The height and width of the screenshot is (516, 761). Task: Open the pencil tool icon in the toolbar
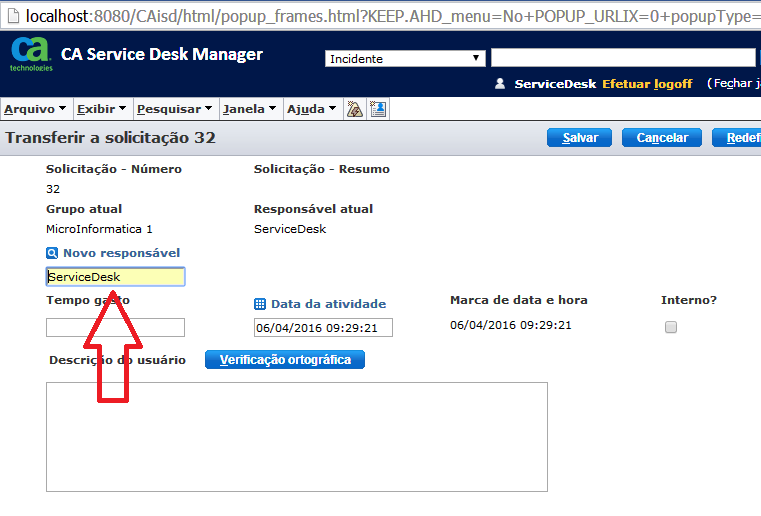pos(355,109)
